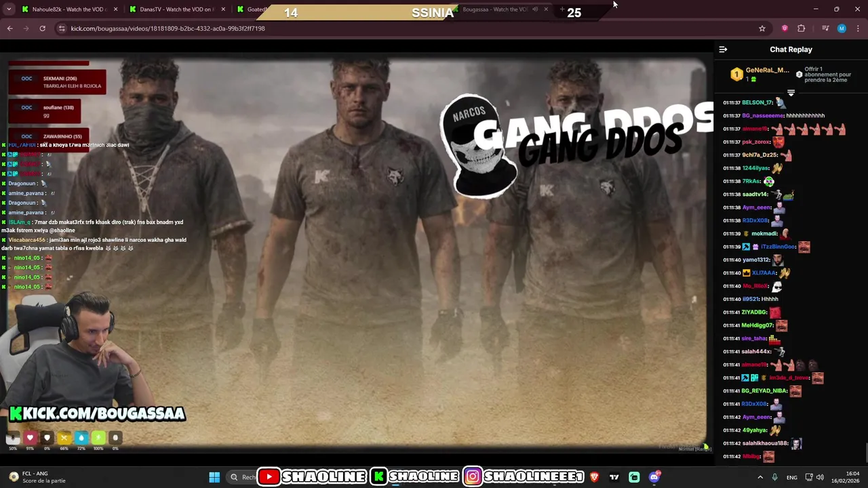Close the Nahoule82k tab
Image resolution: width=868 pixels, height=488 pixels.
pos(116,9)
